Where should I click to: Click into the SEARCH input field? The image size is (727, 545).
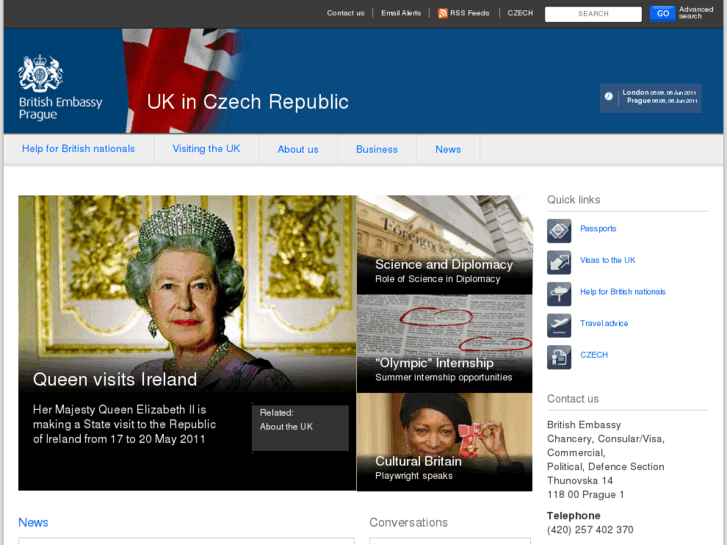[593, 14]
